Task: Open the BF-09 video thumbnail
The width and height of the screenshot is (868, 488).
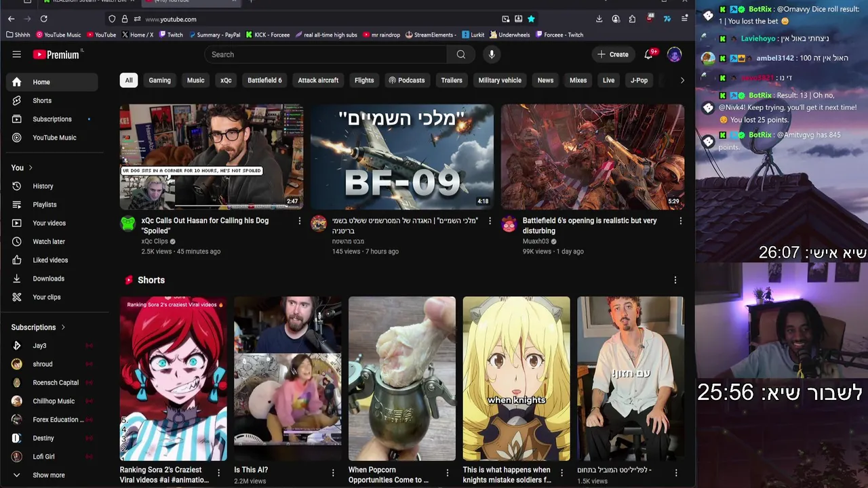Action: coord(402,157)
